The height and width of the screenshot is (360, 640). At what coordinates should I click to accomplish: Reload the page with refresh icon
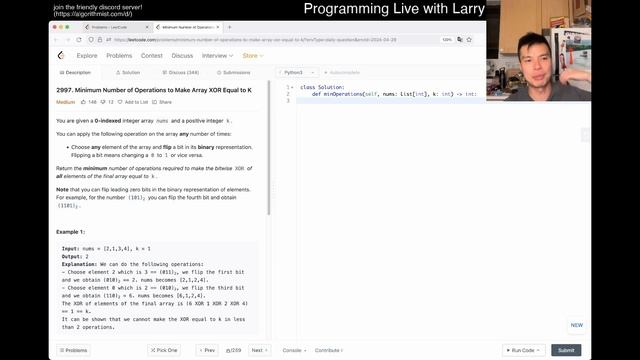point(79,40)
